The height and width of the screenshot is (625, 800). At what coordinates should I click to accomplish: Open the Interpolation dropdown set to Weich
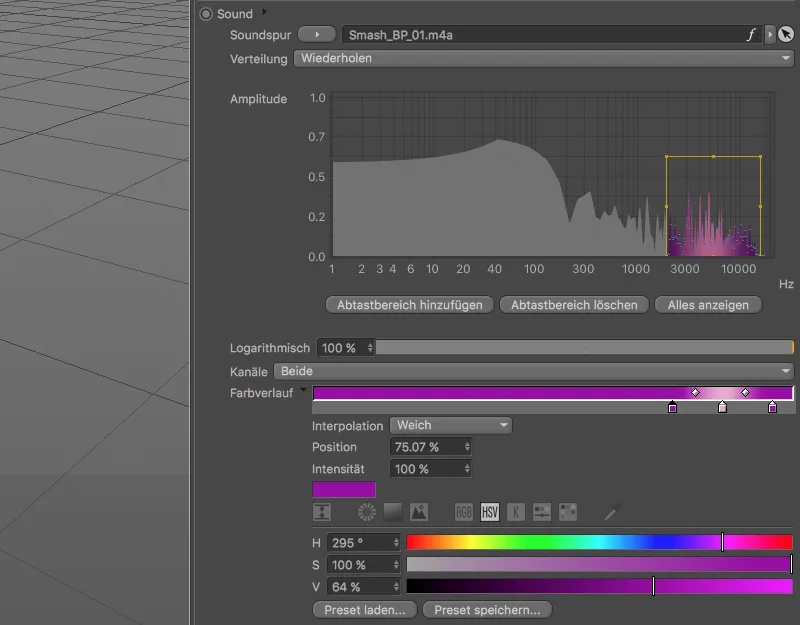450,425
